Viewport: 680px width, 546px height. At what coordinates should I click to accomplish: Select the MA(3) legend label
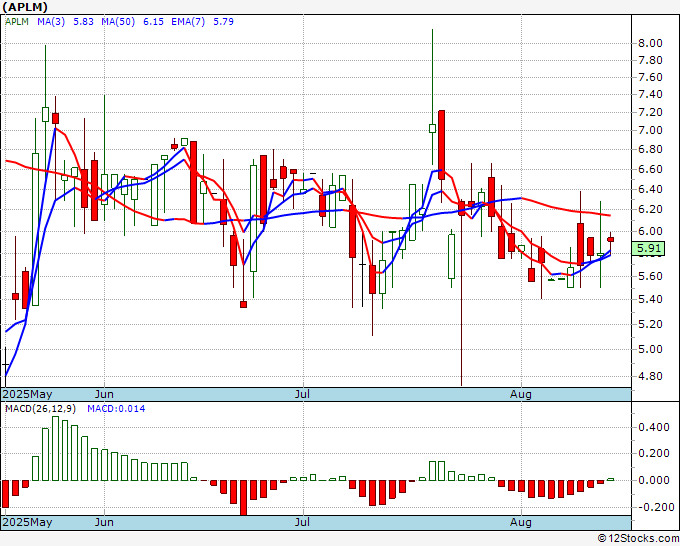[51, 22]
